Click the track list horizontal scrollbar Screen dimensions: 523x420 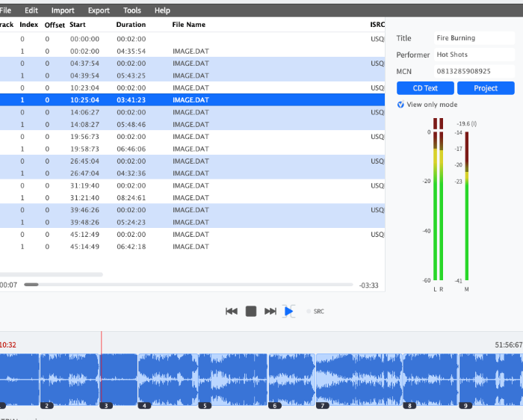[51, 274]
